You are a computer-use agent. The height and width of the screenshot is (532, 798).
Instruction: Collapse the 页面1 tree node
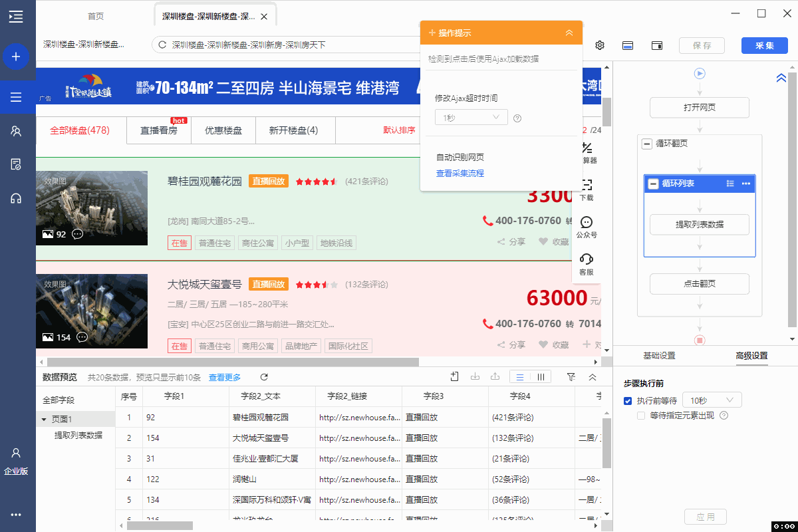pos(44,420)
